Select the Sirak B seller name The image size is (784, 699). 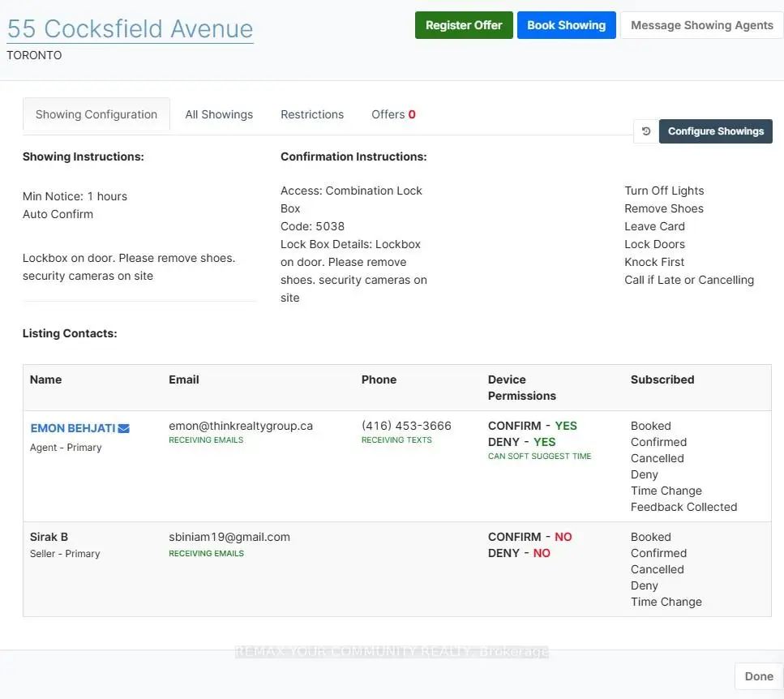pos(49,537)
